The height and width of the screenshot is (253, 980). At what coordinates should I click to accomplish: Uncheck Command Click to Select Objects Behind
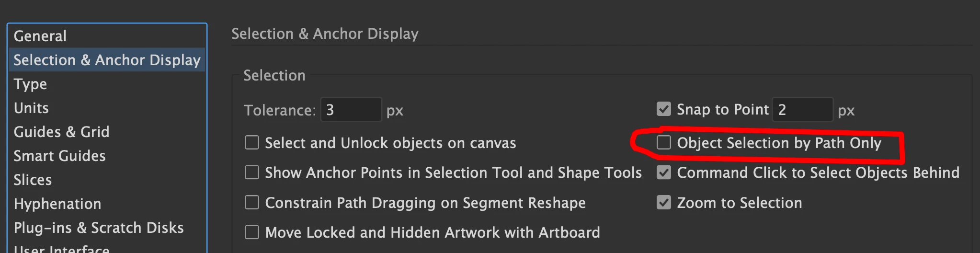(x=664, y=172)
